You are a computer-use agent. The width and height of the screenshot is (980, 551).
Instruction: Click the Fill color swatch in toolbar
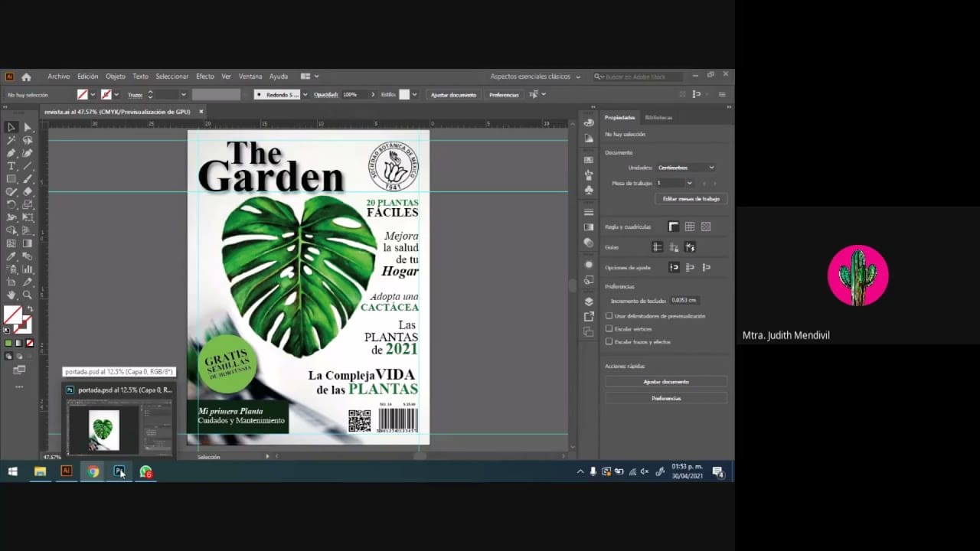pyautogui.click(x=12, y=315)
